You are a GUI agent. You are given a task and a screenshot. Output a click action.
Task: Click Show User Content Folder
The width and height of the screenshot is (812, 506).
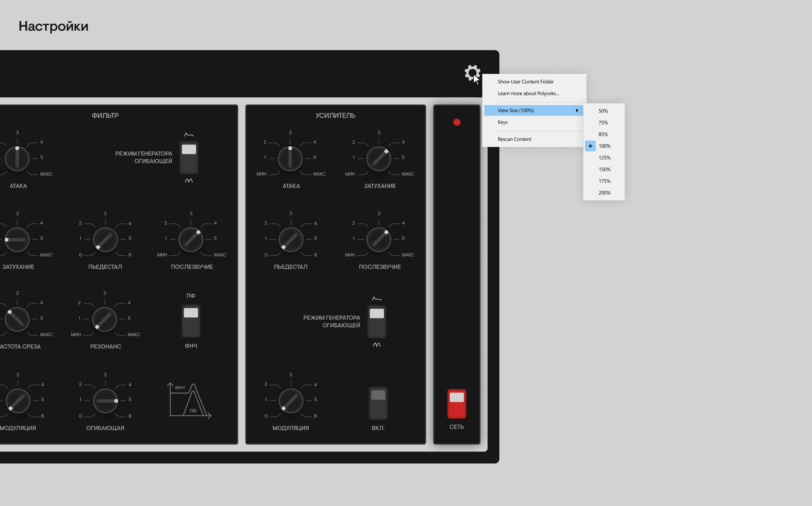tap(526, 81)
